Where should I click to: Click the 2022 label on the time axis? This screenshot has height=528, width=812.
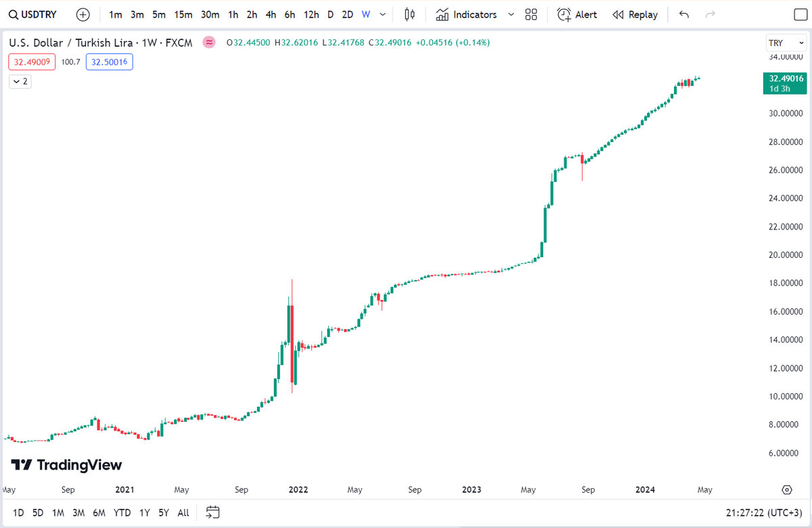[298, 489]
